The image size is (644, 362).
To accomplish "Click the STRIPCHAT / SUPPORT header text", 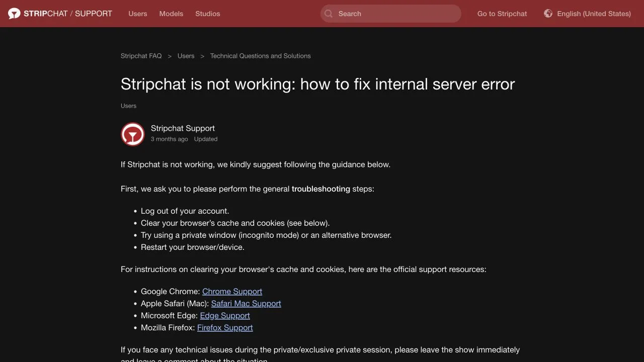I will click(x=68, y=14).
